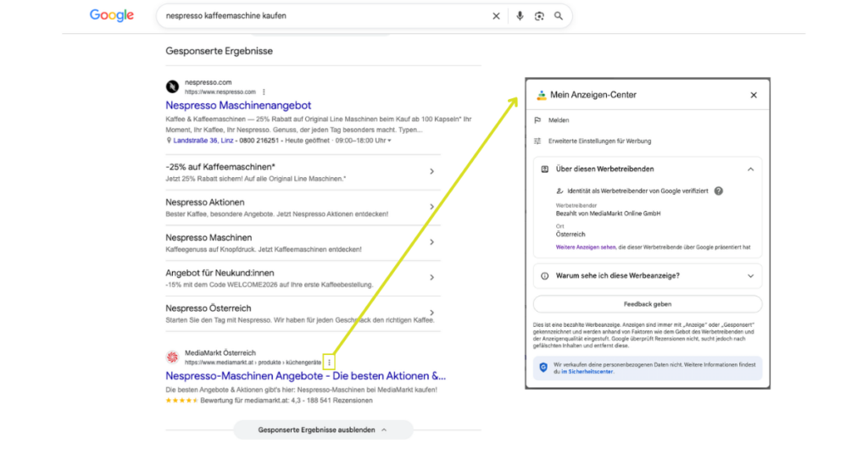Click the help question mark icon

(x=719, y=191)
